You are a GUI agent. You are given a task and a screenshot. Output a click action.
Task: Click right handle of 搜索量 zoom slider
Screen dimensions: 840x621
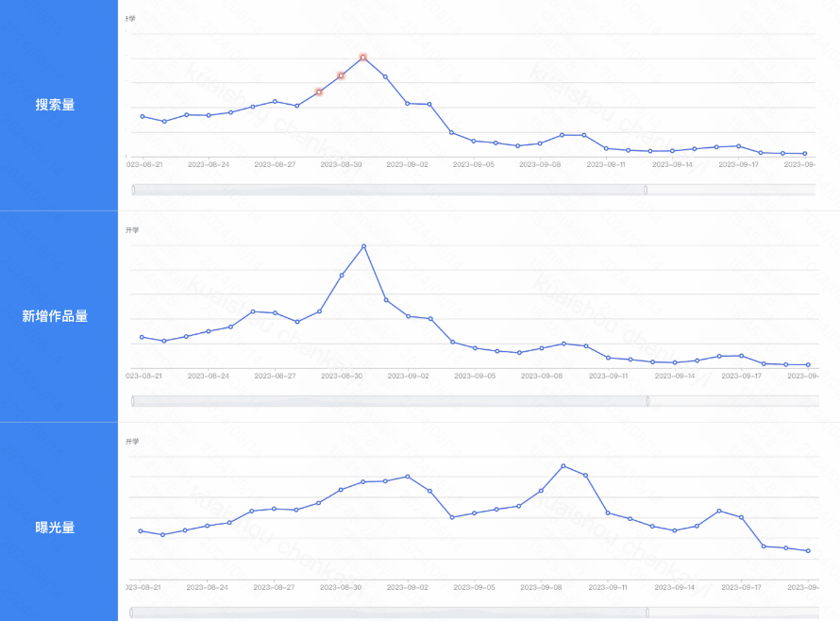point(646,190)
